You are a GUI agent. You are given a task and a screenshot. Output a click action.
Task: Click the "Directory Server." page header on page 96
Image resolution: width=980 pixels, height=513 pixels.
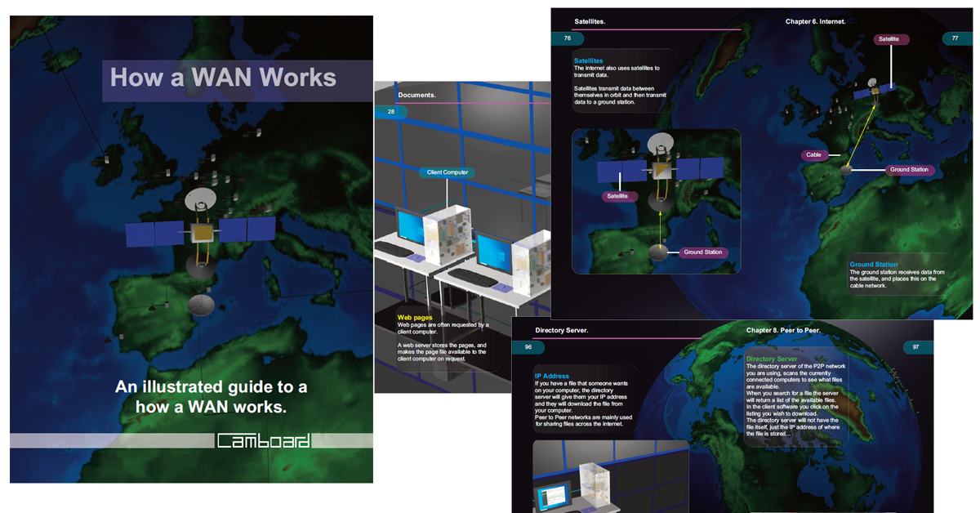click(x=562, y=331)
